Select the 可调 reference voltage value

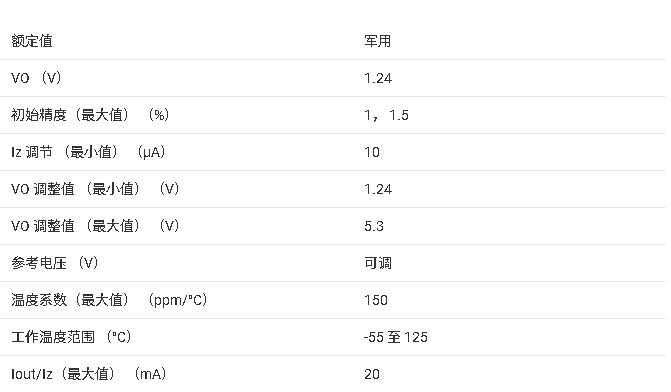[378, 263]
